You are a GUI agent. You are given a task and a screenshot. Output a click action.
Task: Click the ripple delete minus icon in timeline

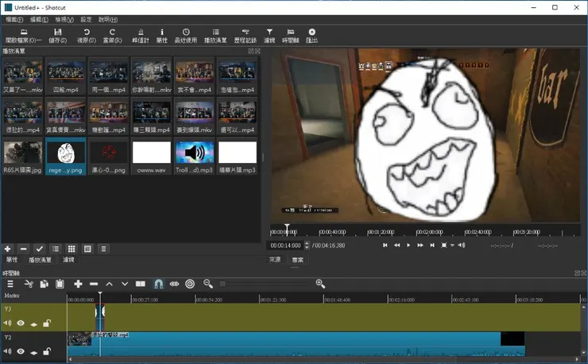[x=94, y=284]
